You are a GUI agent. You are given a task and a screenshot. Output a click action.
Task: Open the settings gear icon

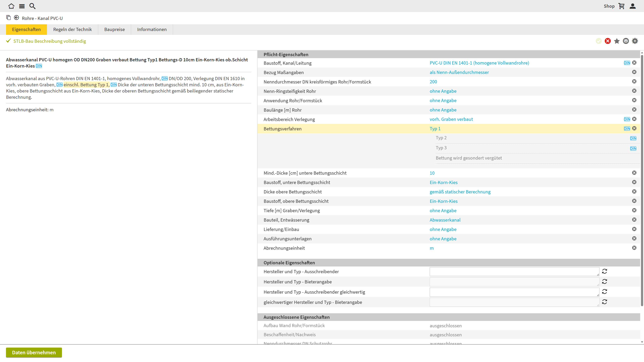click(x=635, y=41)
